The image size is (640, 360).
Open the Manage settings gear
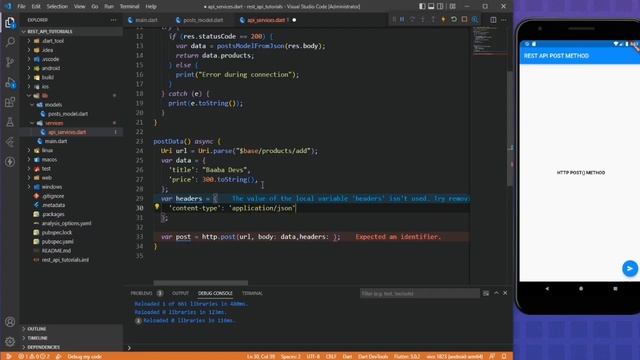point(10,341)
